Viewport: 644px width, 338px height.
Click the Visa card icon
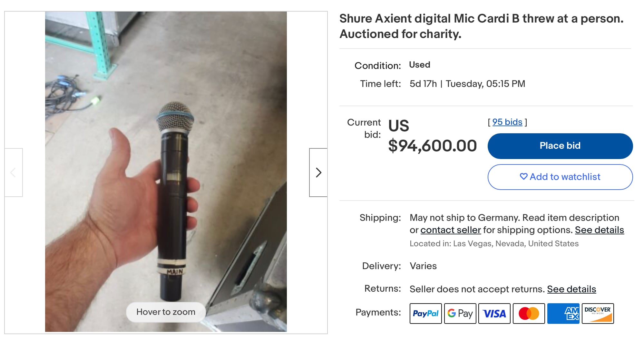(x=494, y=313)
